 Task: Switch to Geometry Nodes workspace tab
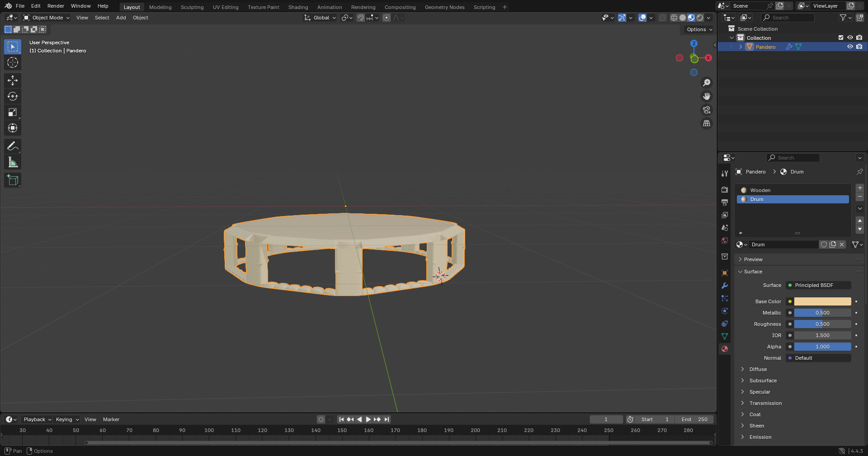pos(444,7)
